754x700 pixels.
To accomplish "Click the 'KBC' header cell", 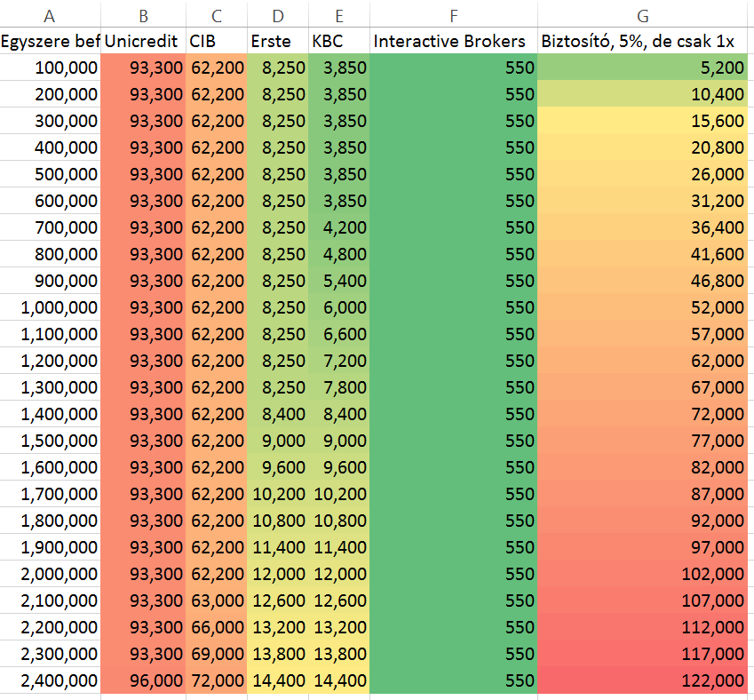I will [x=339, y=41].
